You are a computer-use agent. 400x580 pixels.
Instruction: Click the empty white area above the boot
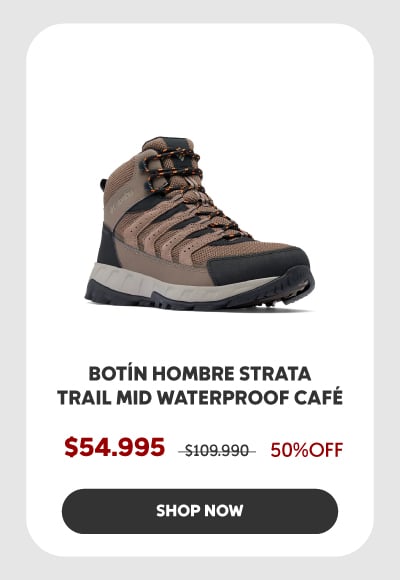[200, 81]
